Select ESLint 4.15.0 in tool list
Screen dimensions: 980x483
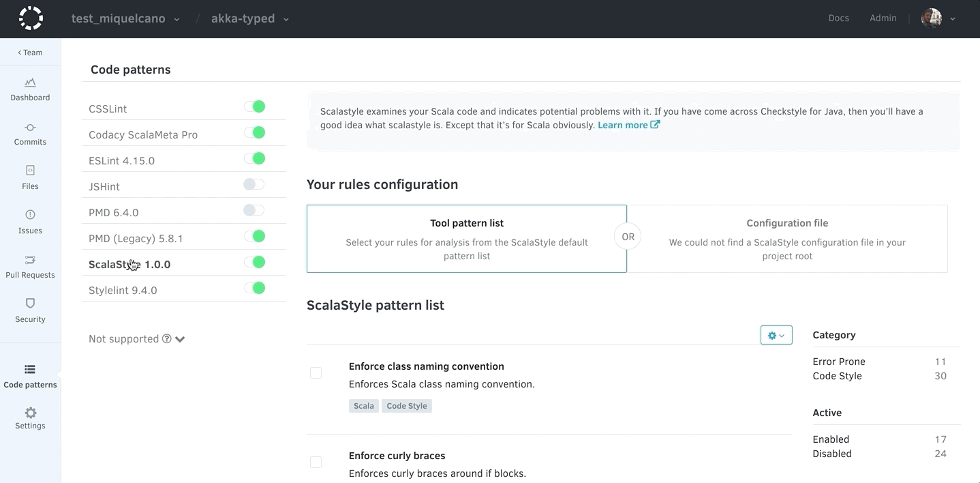coord(121,161)
